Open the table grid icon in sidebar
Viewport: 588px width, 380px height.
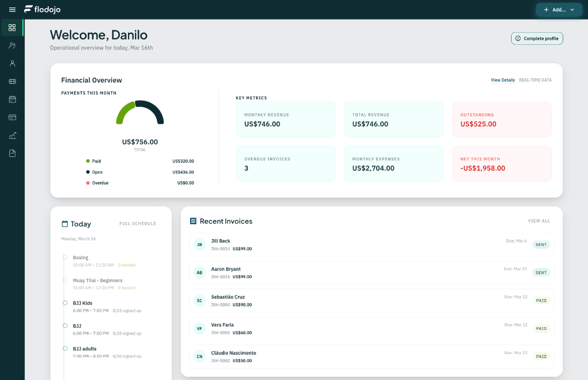[12, 82]
